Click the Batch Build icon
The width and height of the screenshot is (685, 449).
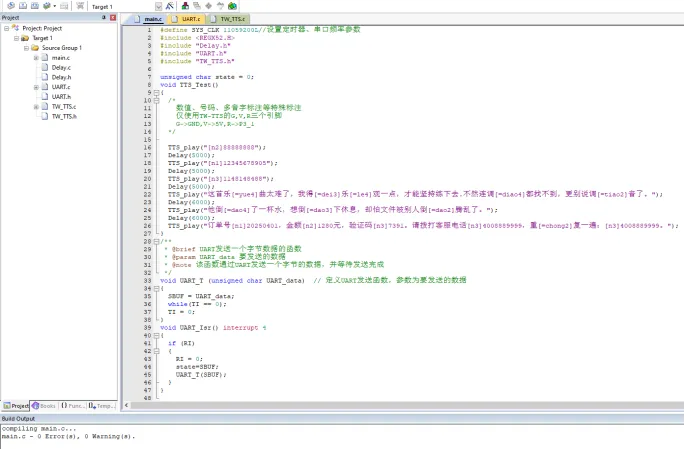[x=46, y=6]
